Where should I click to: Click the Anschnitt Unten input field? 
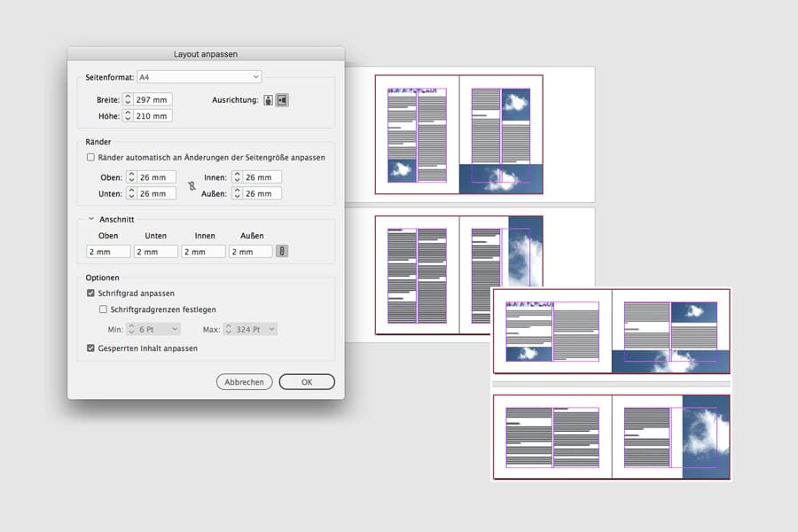pyautogui.click(x=156, y=252)
